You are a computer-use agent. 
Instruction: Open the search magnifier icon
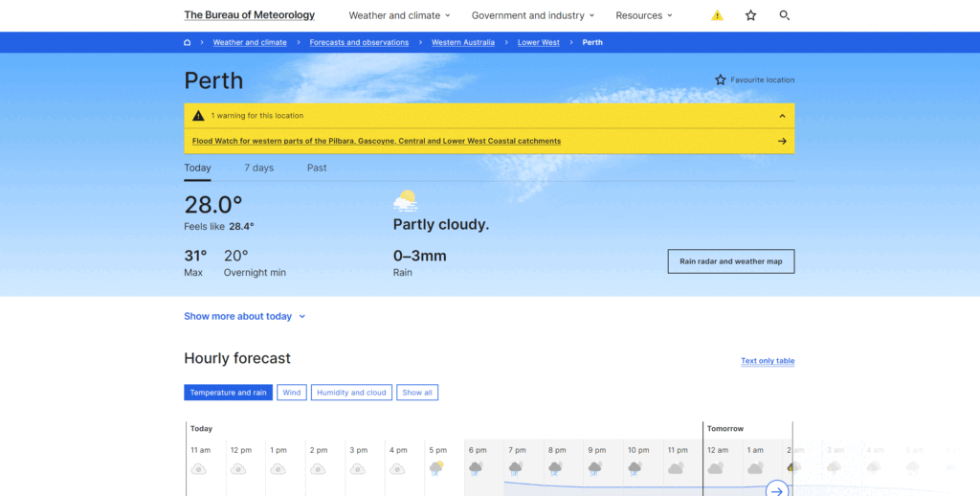click(x=785, y=15)
